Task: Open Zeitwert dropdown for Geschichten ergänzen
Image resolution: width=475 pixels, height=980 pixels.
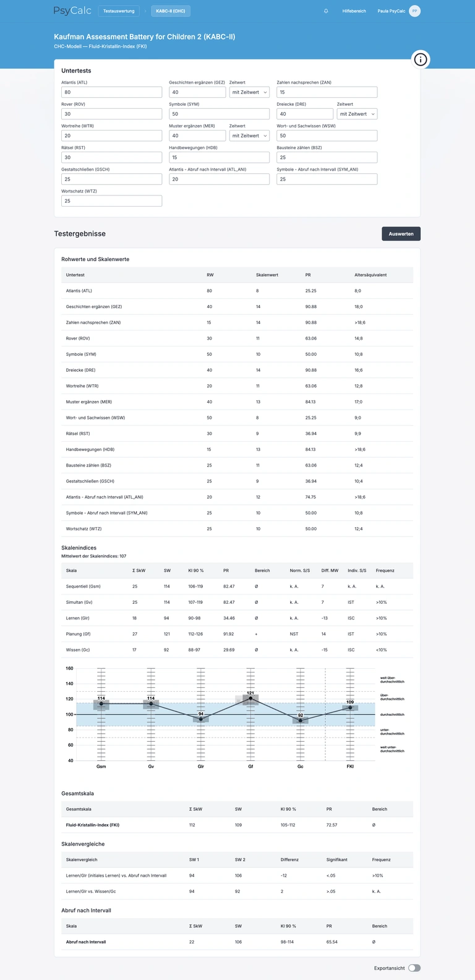Action: tap(249, 92)
